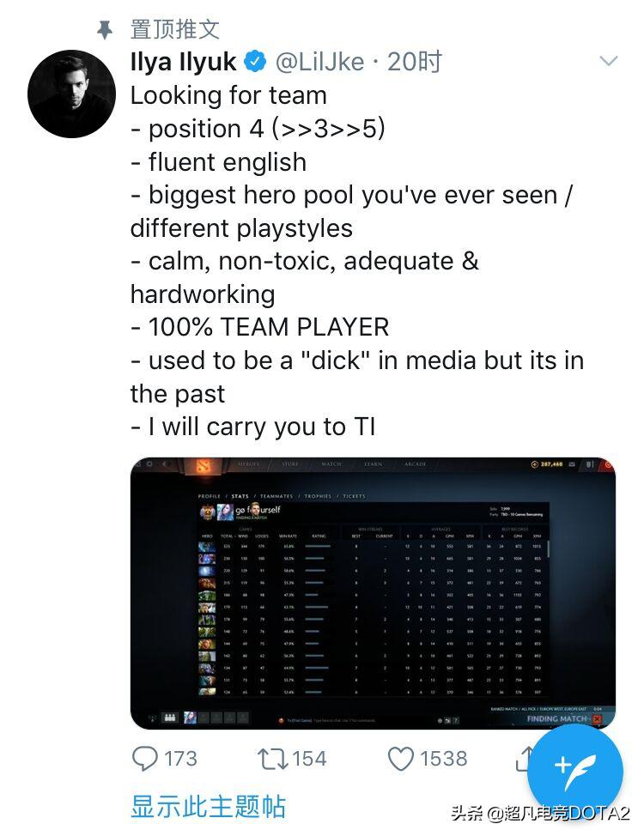The width and height of the screenshot is (644, 836).
Task: Click the Ilya Ilyuk display name
Action: pos(183,62)
